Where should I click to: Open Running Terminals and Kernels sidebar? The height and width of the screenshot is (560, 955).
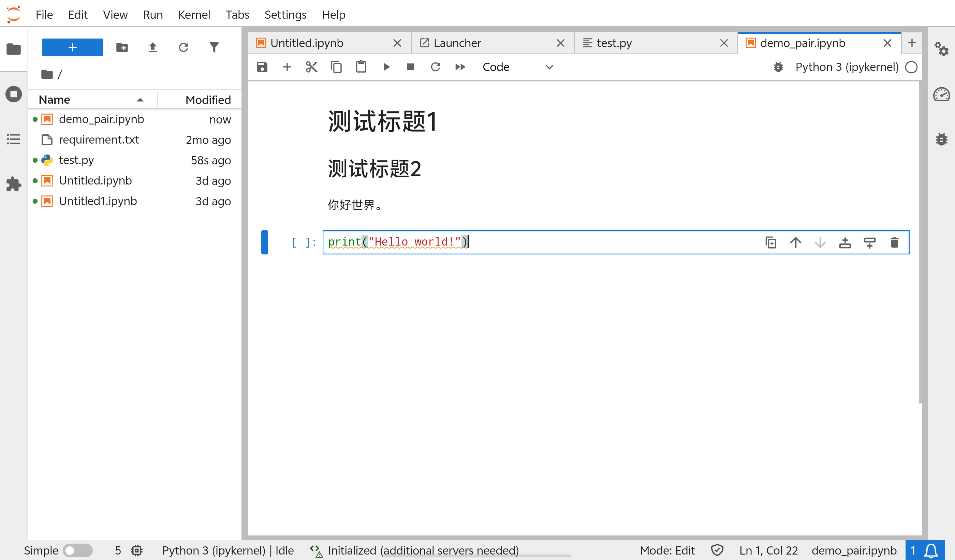click(14, 94)
